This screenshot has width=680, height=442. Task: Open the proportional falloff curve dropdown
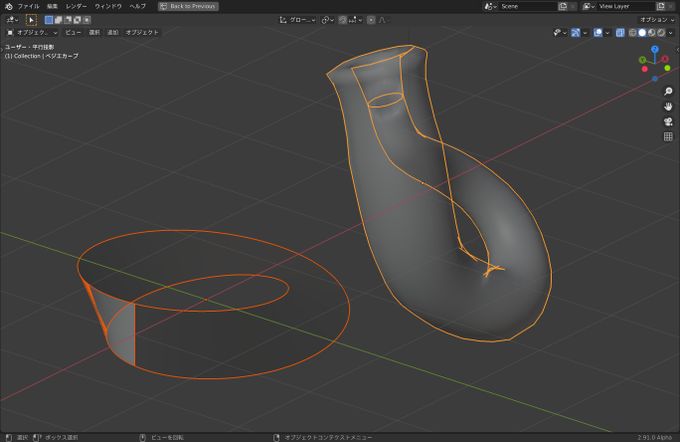384,20
